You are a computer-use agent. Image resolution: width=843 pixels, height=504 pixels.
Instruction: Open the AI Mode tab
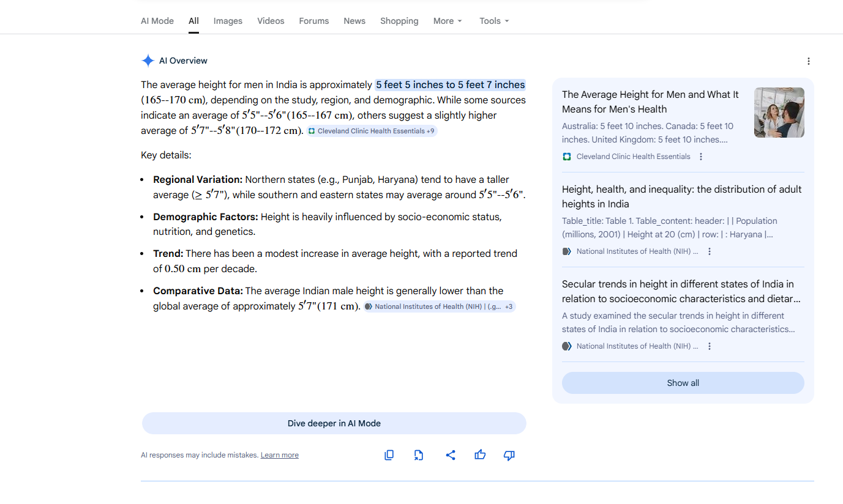[157, 21]
